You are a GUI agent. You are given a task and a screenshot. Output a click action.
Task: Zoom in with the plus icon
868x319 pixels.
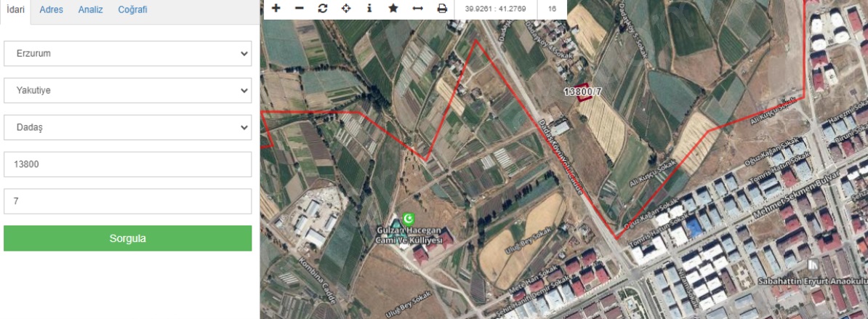point(276,8)
